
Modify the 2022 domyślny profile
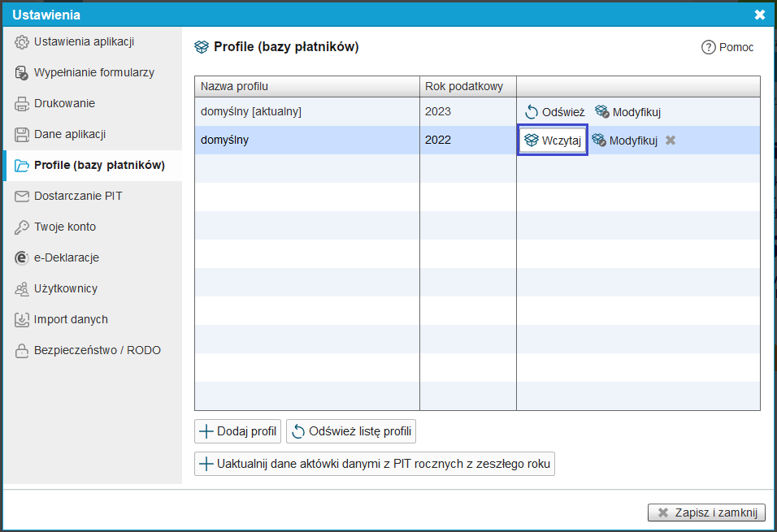pyautogui.click(x=624, y=141)
